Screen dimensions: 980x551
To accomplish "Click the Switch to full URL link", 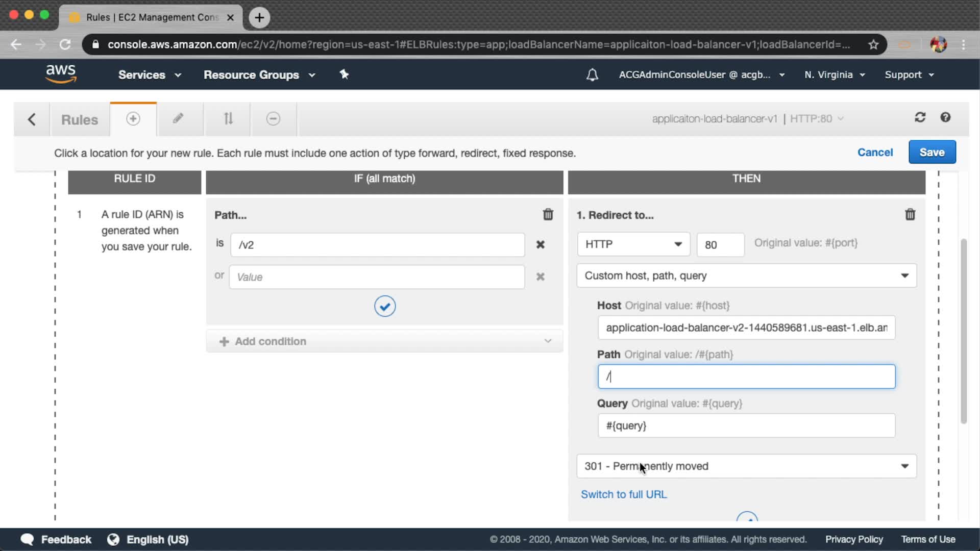I will click(x=623, y=494).
